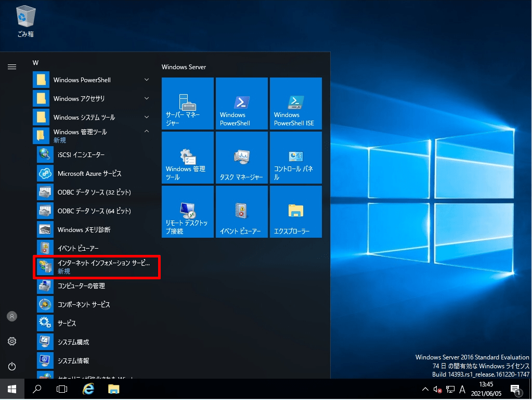Open the サーバー マネージャー tile
This screenshot has width=532, height=400.
tap(187, 103)
